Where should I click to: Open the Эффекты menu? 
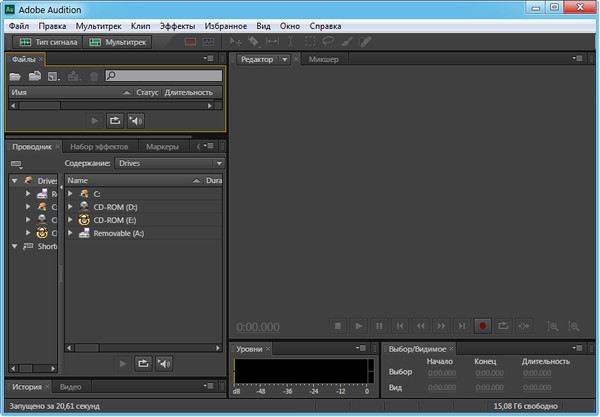click(x=177, y=23)
